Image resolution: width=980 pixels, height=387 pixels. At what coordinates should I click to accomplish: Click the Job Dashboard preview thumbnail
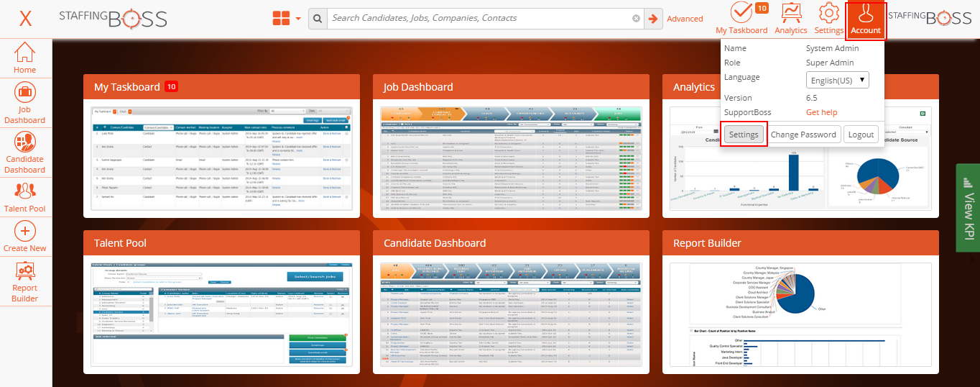(x=511, y=159)
